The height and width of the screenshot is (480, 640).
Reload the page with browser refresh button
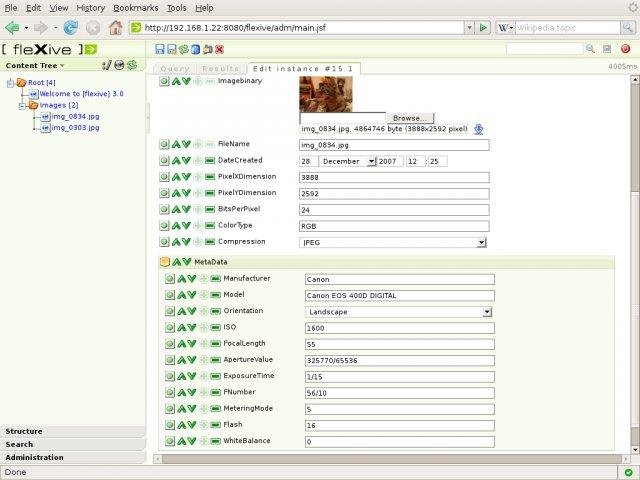click(x=70, y=27)
